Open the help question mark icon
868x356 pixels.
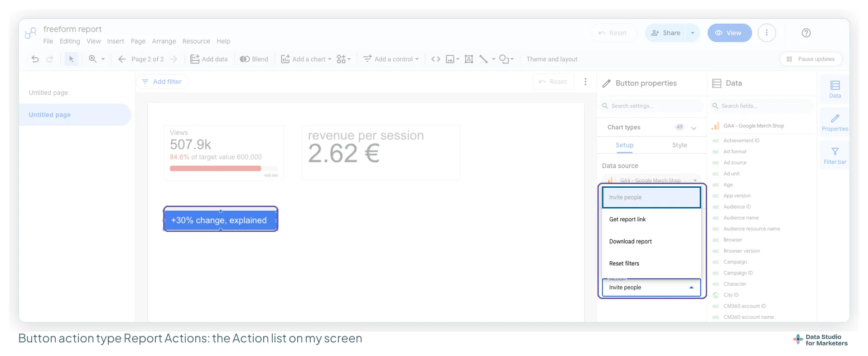(x=806, y=33)
